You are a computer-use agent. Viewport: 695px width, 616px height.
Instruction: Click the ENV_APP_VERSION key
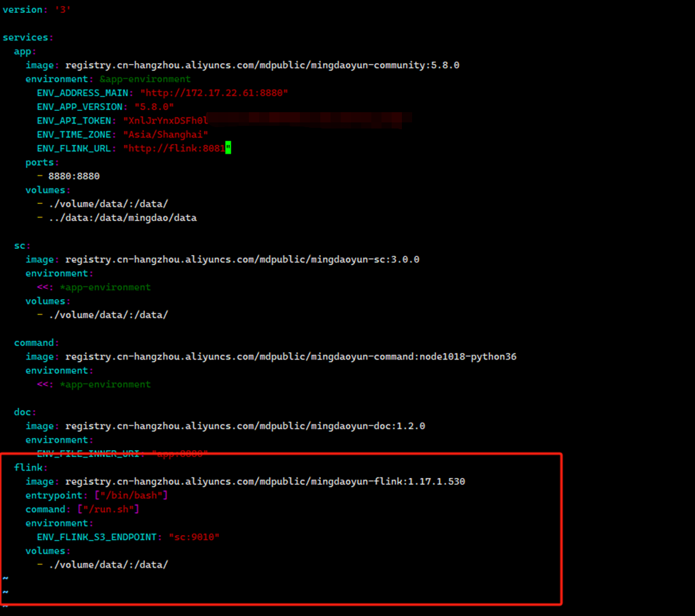[80, 107]
